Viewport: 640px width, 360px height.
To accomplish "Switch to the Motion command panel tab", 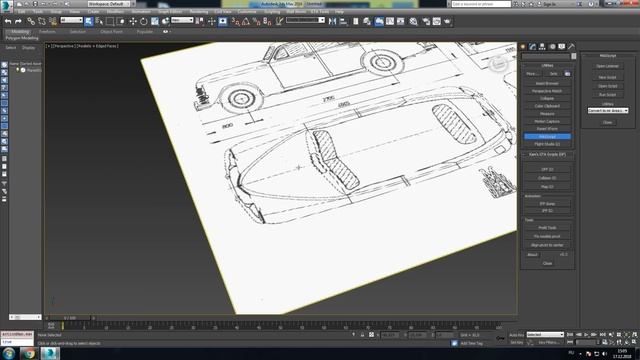I will coord(552,47).
